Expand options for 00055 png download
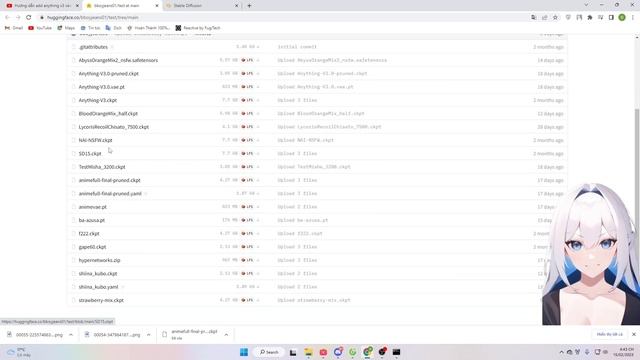 coord(71,335)
